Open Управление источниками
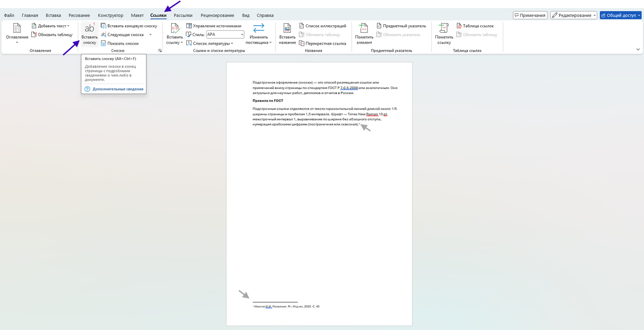644x330 pixels. [214, 26]
